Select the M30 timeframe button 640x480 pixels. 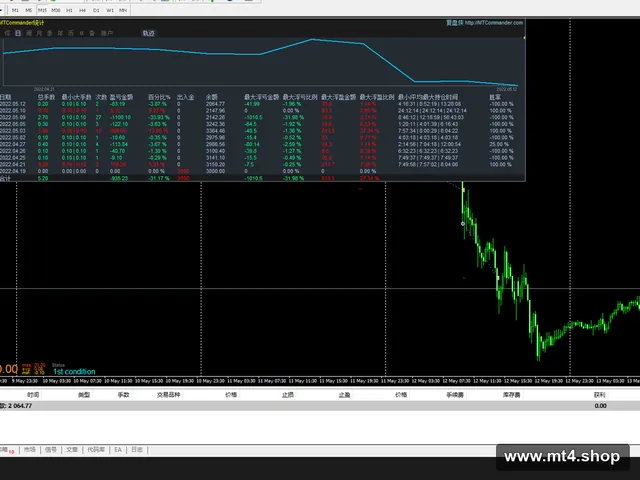point(56,10)
